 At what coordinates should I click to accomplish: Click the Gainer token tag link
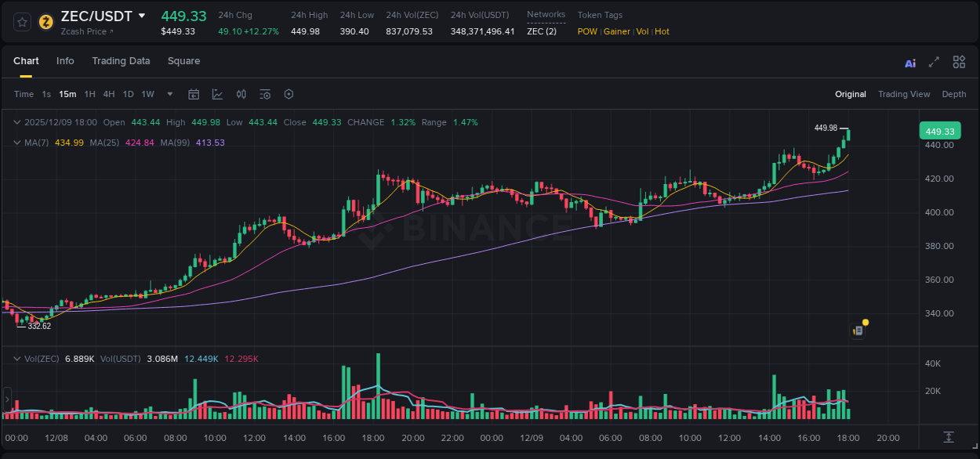pyautogui.click(x=617, y=31)
